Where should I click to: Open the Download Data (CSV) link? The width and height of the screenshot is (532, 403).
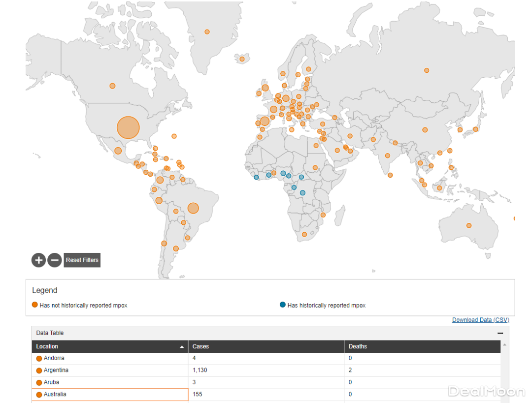480,320
